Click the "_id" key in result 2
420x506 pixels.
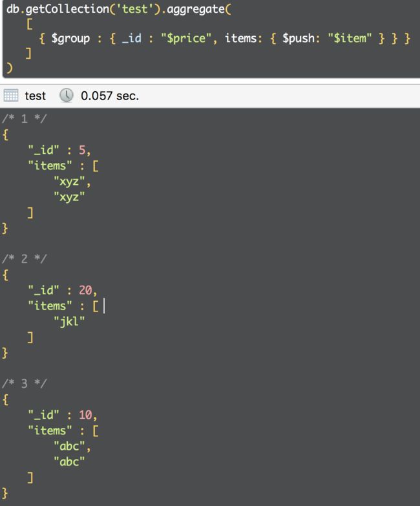(x=43, y=290)
